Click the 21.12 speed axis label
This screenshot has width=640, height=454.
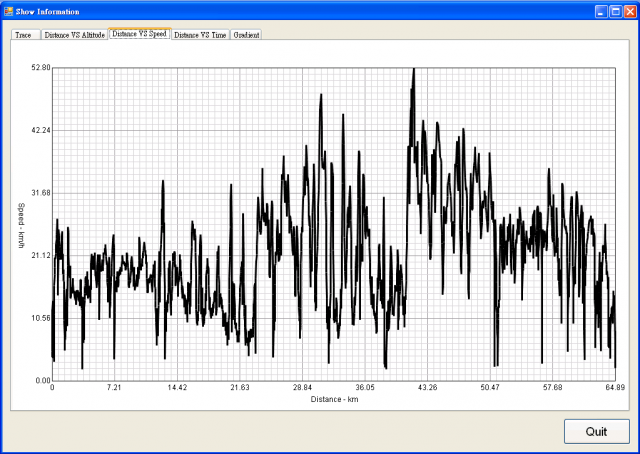point(41,256)
